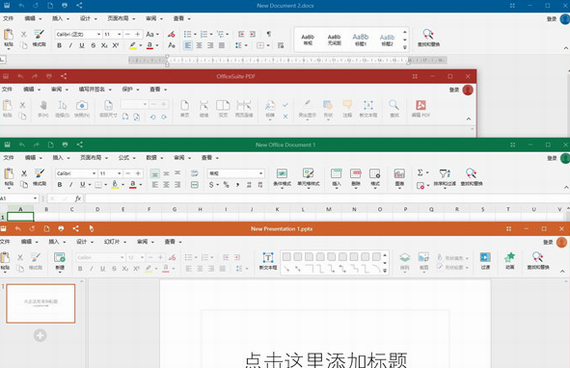
Task: Click Format Painter in the Word document window
Action: 39,38
